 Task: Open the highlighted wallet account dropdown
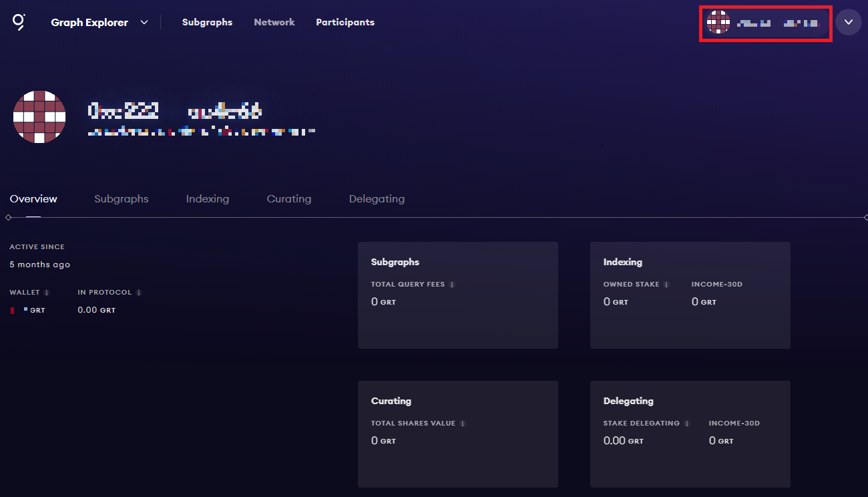point(765,22)
